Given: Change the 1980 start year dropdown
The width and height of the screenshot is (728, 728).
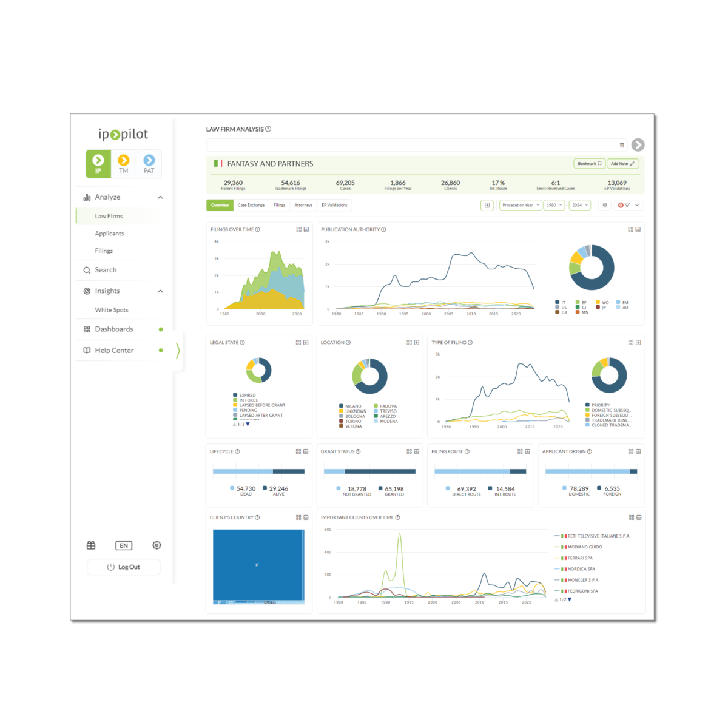Looking at the screenshot, I should coord(553,205).
